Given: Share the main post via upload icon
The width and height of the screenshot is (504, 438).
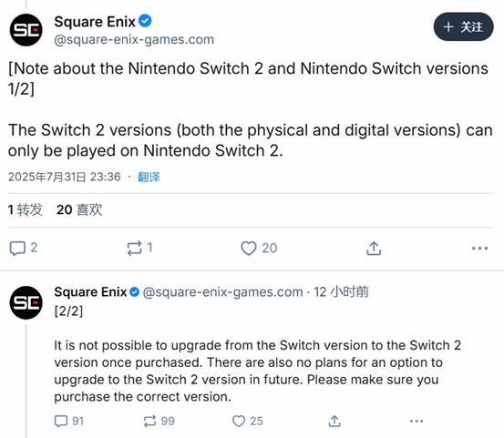Looking at the screenshot, I should [x=374, y=249].
